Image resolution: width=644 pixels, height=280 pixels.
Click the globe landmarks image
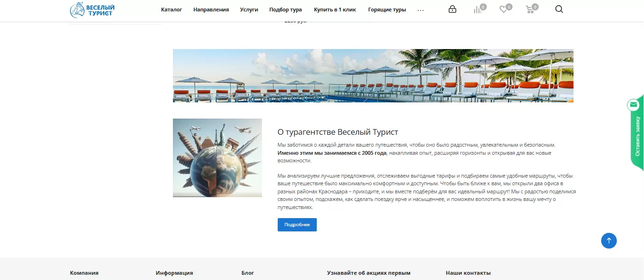[x=217, y=158]
